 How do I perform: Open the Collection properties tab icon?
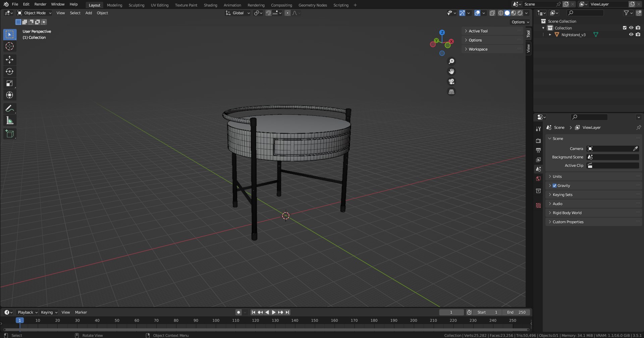coord(538,191)
